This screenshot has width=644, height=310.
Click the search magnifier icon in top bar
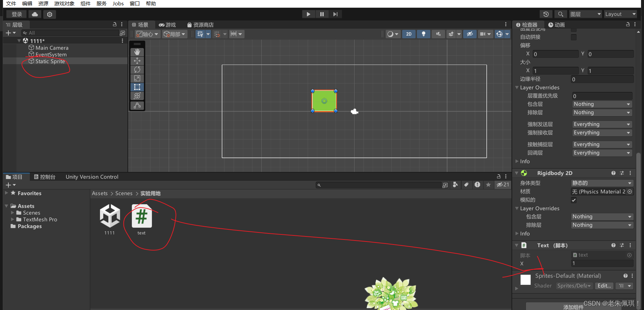[560, 14]
